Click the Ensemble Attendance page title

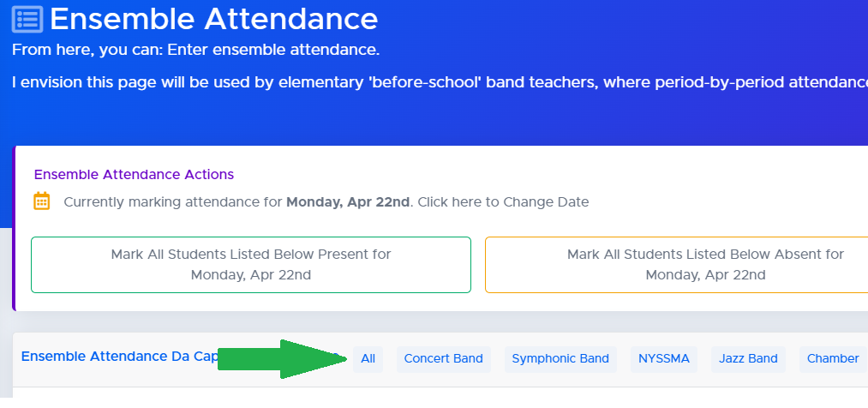pyautogui.click(x=213, y=19)
